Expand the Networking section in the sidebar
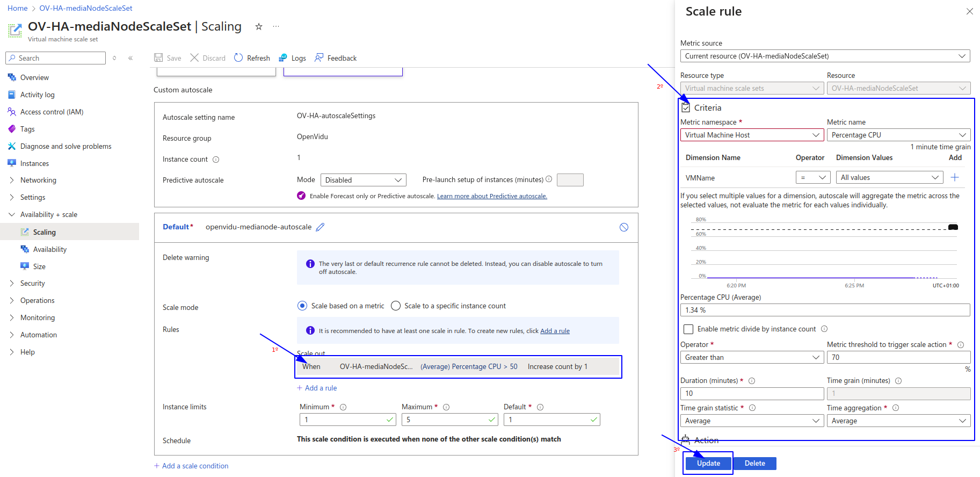 coord(12,180)
